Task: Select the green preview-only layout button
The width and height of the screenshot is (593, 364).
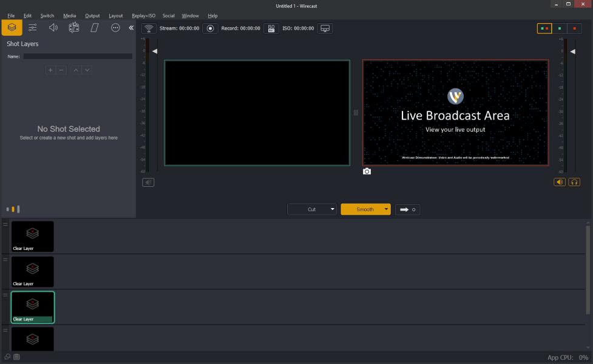Action: click(560, 29)
